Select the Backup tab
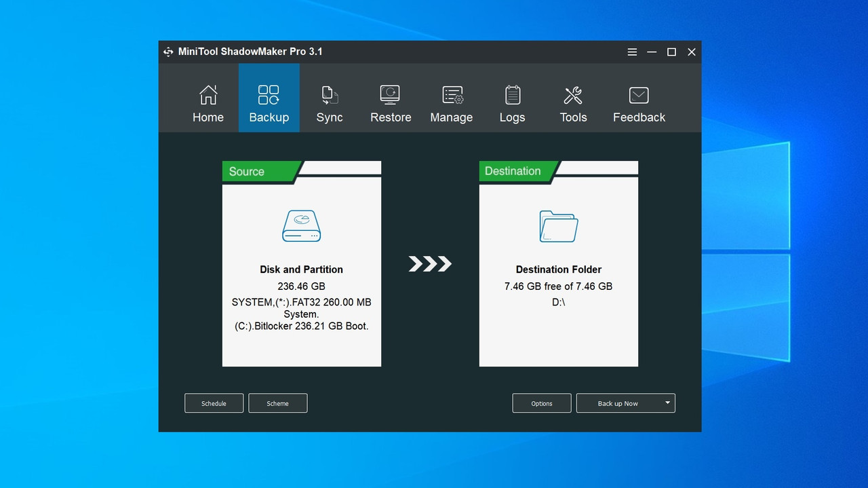 click(269, 98)
